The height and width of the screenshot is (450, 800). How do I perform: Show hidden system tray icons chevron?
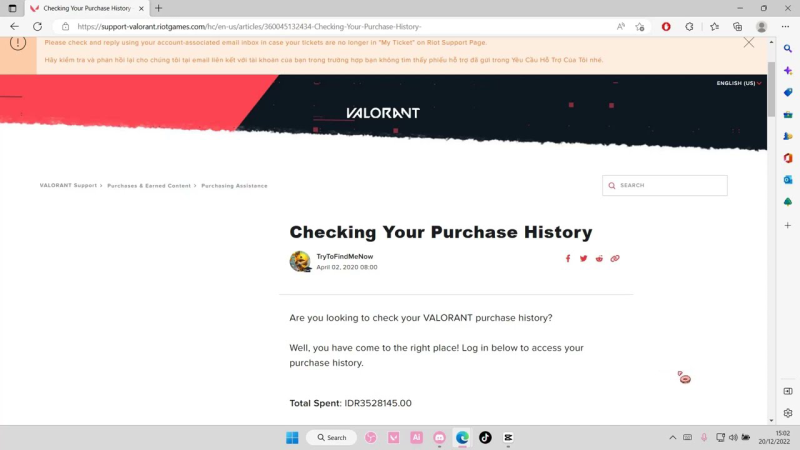point(672,437)
